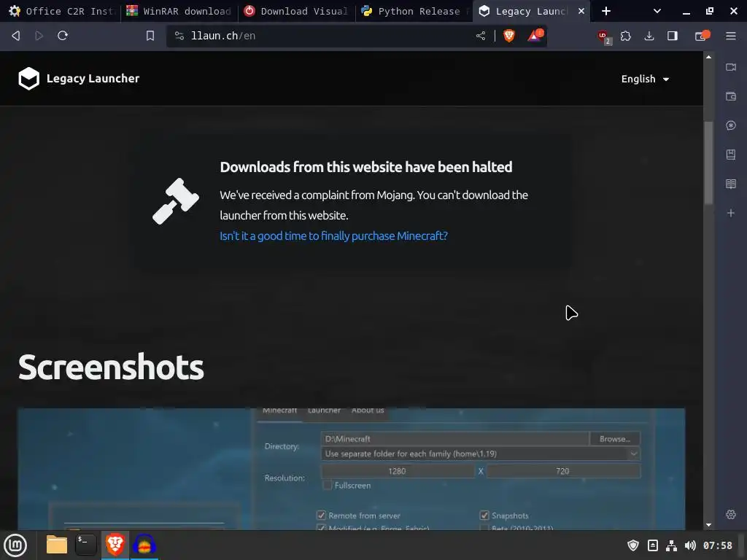Open Leo AI in the sidebar
The width and height of the screenshot is (747, 560).
click(x=731, y=125)
